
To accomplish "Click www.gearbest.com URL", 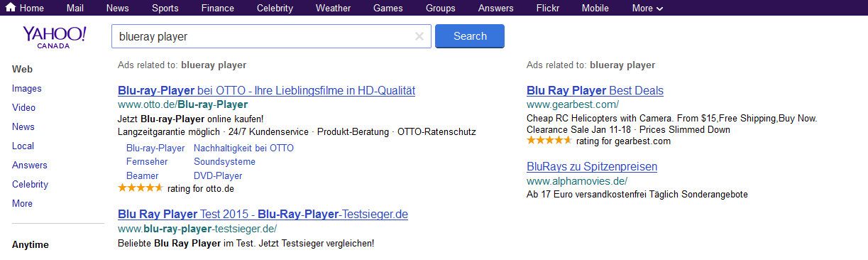I will (x=573, y=104).
